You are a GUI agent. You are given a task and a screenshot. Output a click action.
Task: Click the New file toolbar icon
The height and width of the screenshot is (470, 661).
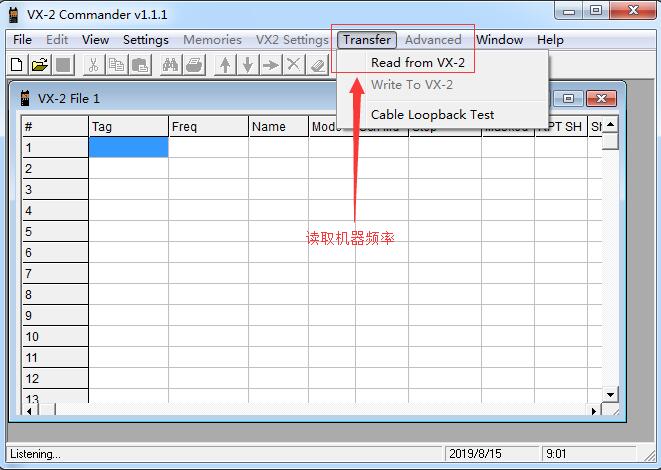tap(17, 65)
